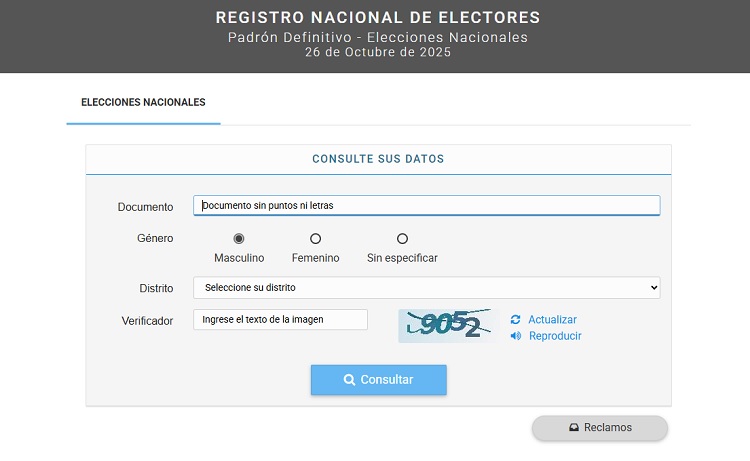
Task: Focus the Documento input field
Action: pyautogui.click(x=426, y=206)
